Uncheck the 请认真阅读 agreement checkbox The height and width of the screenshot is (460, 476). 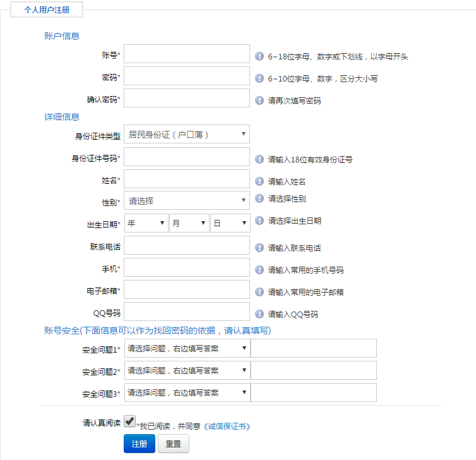click(129, 421)
